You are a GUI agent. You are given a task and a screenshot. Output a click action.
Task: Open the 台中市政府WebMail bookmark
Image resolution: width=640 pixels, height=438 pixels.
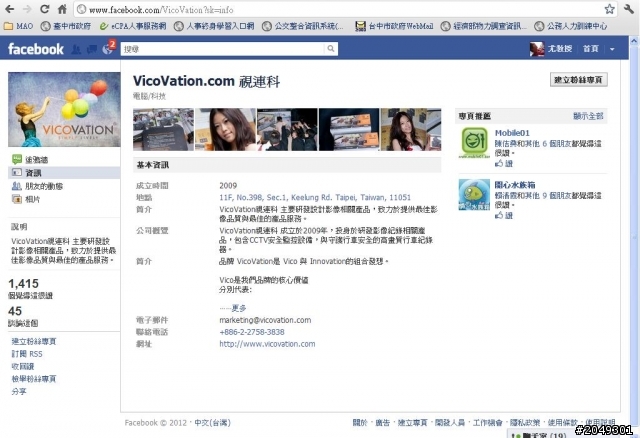tap(394, 26)
